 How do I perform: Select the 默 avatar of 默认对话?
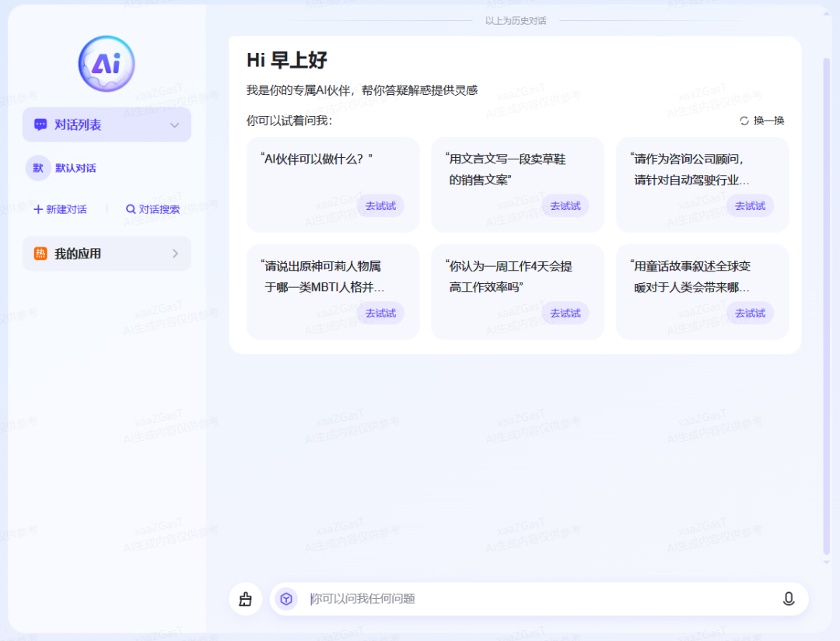(x=38, y=167)
